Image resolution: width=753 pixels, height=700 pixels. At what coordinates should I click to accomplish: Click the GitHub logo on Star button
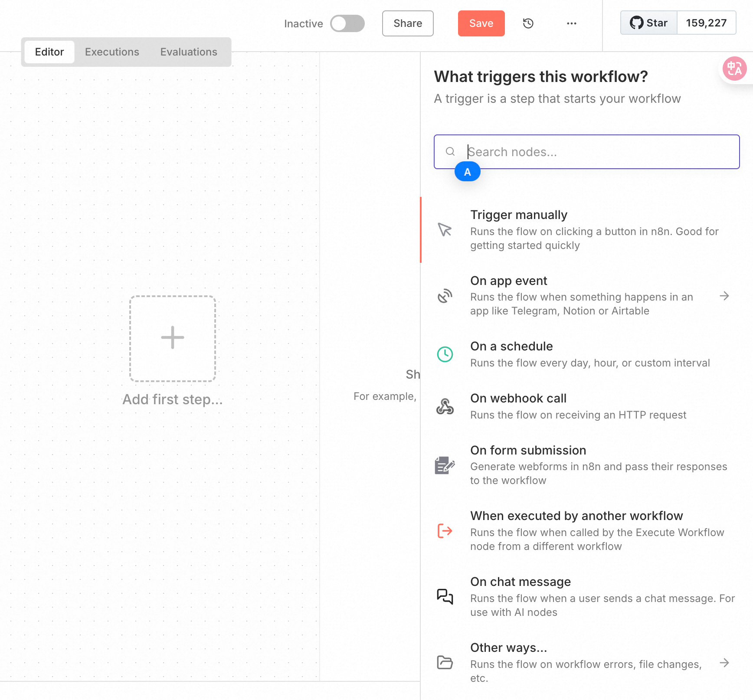tap(636, 23)
